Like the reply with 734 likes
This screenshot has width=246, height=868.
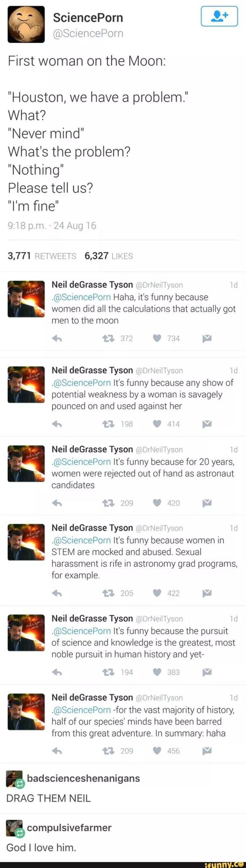point(157,338)
